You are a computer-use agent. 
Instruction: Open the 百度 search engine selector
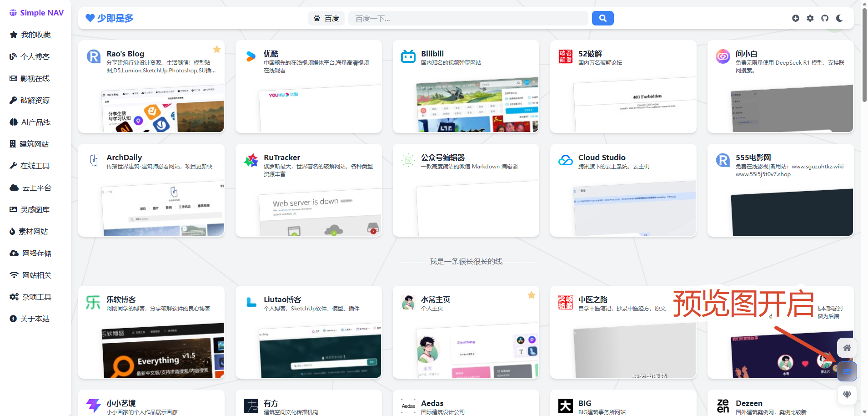click(326, 18)
